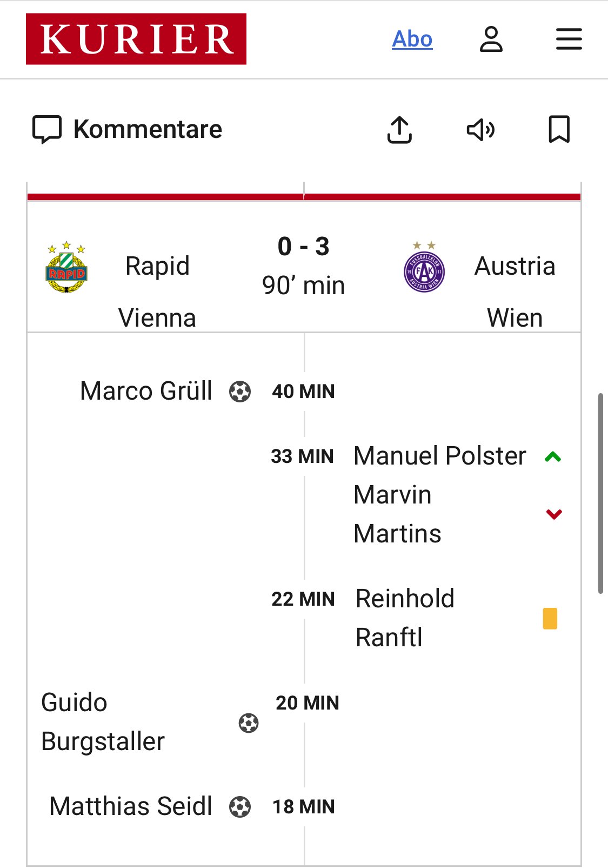The width and height of the screenshot is (608, 868).
Task: Open the user account profile icon
Action: click(x=491, y=39)
